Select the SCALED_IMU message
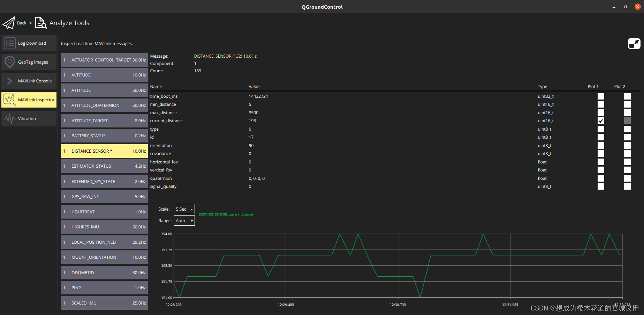 click(x=104, y=303)
